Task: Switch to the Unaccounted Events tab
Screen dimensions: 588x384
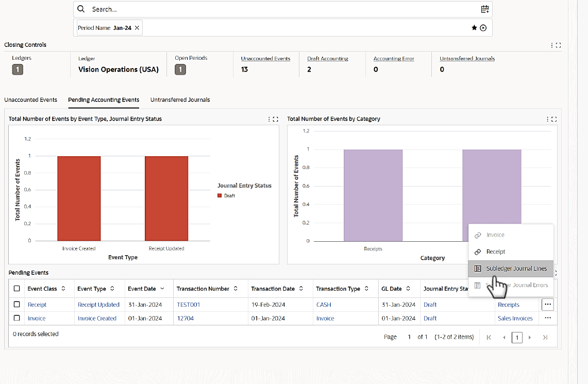Action: coord(31,100)
